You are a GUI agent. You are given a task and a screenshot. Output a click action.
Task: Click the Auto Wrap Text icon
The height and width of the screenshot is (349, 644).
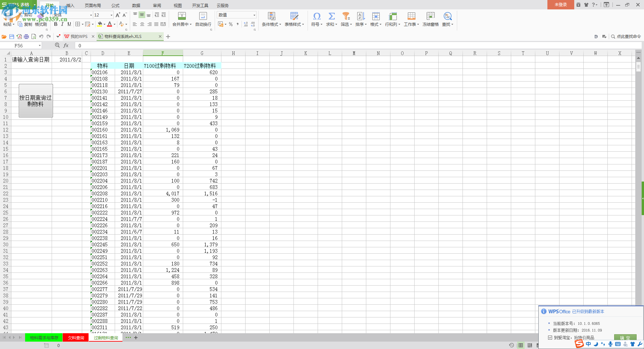point(203,16)
